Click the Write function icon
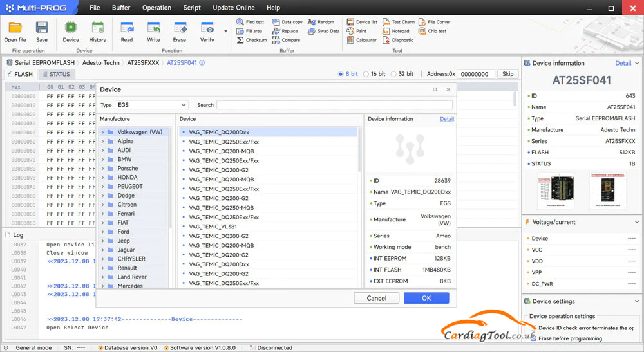The image size is (644, 352). point(154,28)
